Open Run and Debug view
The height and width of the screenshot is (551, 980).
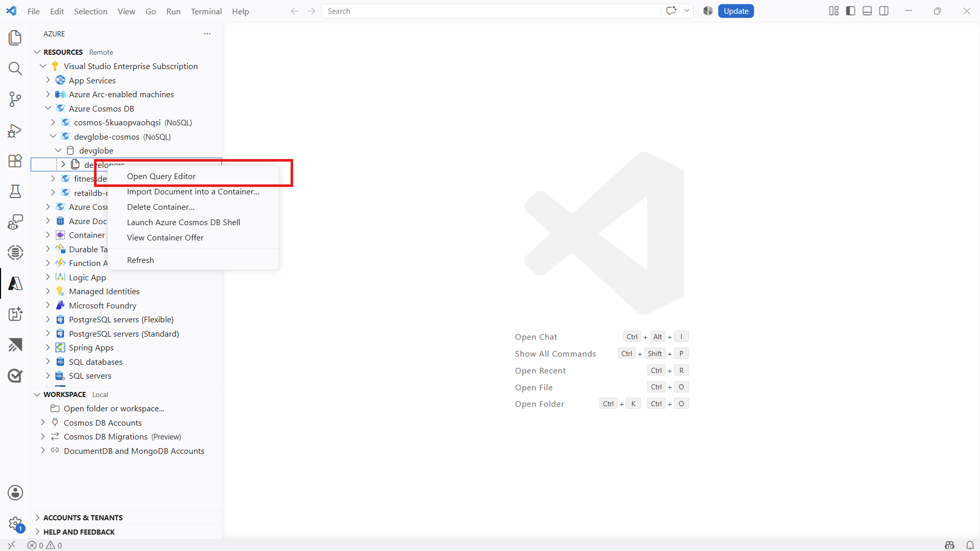pos(15,130)
